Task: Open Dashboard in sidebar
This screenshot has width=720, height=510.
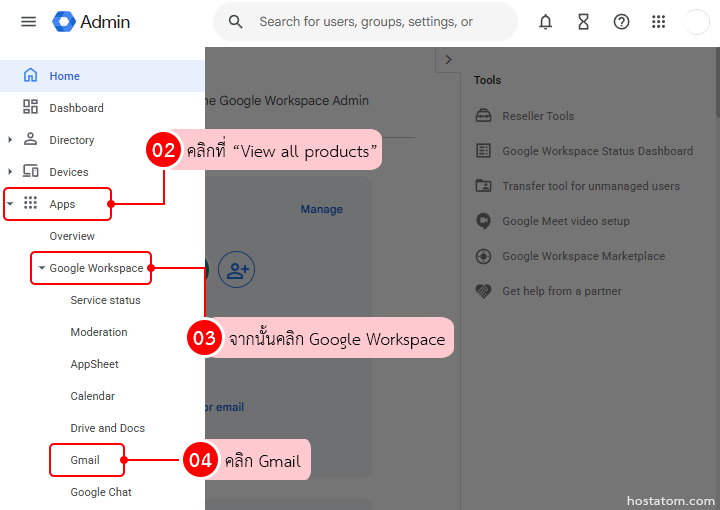Action: (76, 108)
